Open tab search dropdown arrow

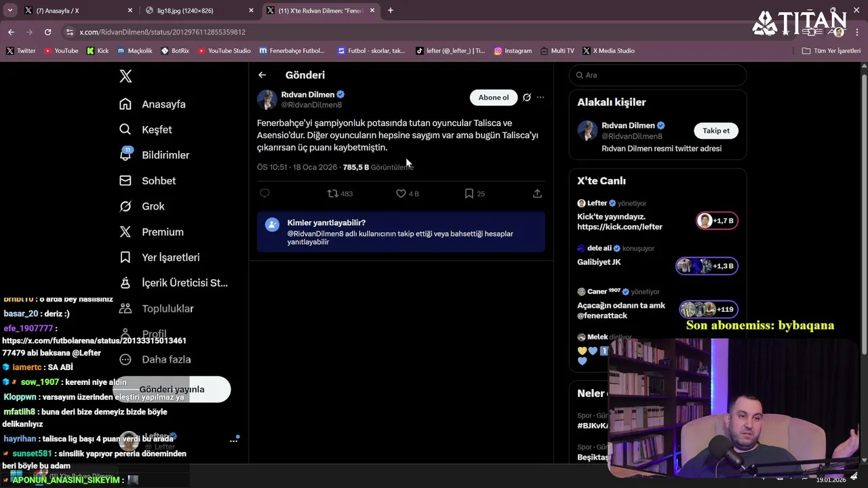(9, 10)
